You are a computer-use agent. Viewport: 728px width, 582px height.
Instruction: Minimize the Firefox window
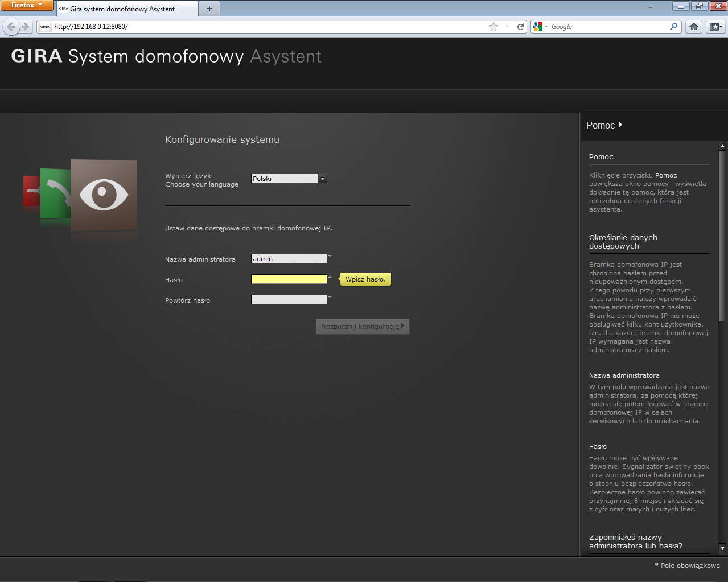pyautogui.click(x=681, y=6)
